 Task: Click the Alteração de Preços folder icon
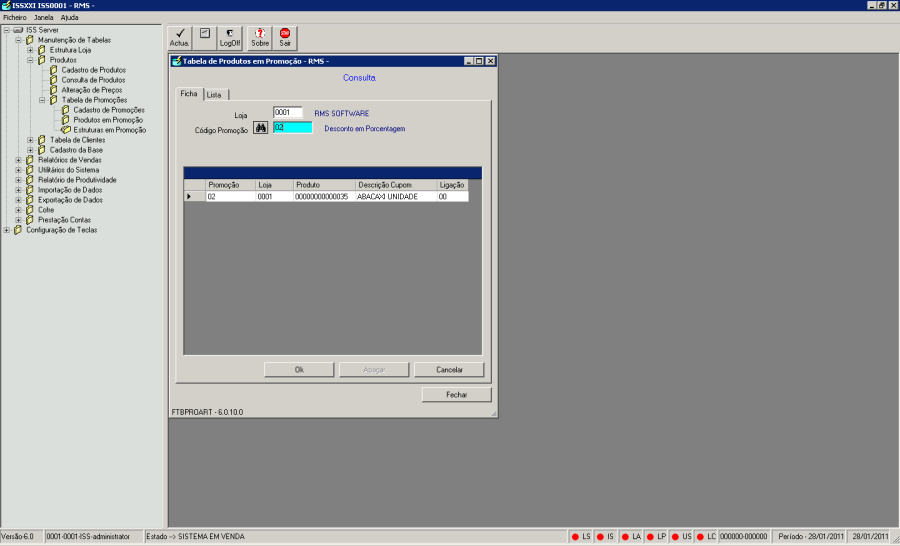coord(53,90)
